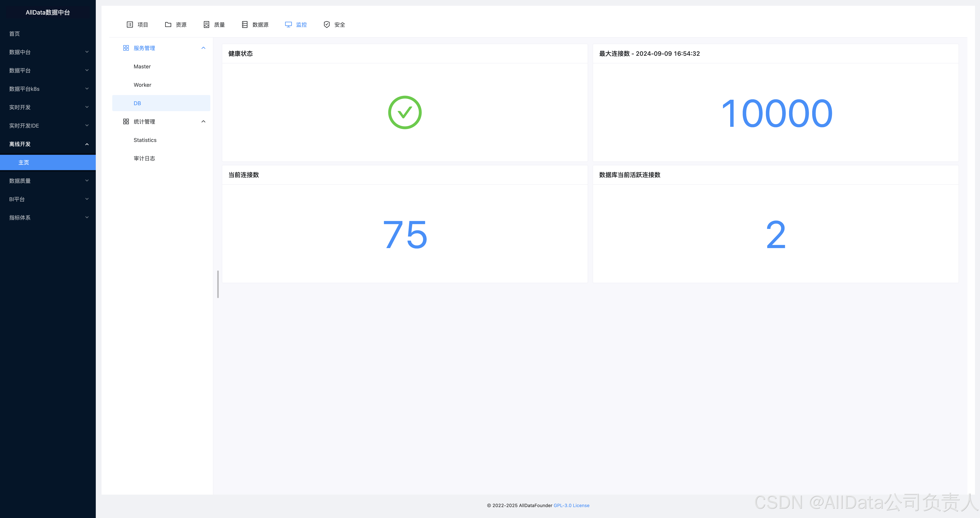Click the green health status checkmark
The image size is (980, 518).
(x=404, y=113)
